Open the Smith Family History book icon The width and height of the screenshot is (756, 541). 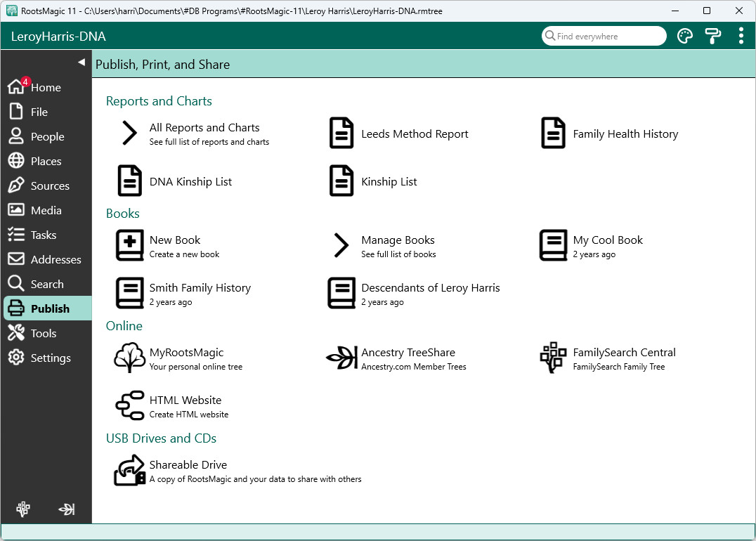130,293
